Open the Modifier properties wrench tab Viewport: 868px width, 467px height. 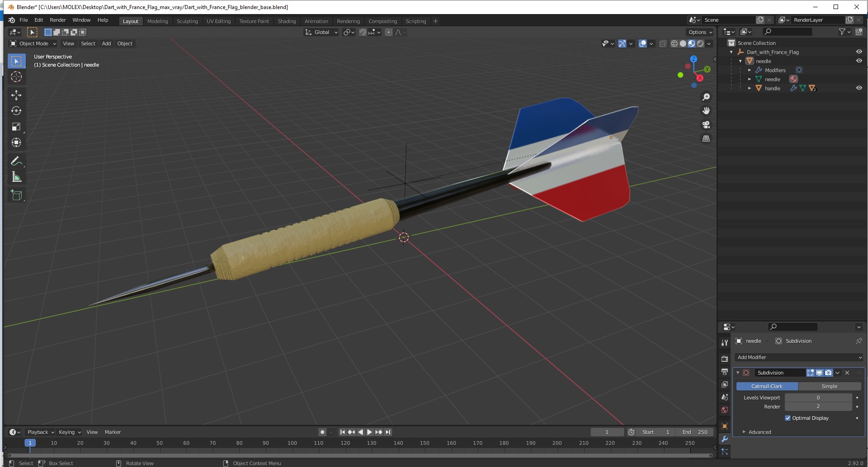[x=725, y=439]
